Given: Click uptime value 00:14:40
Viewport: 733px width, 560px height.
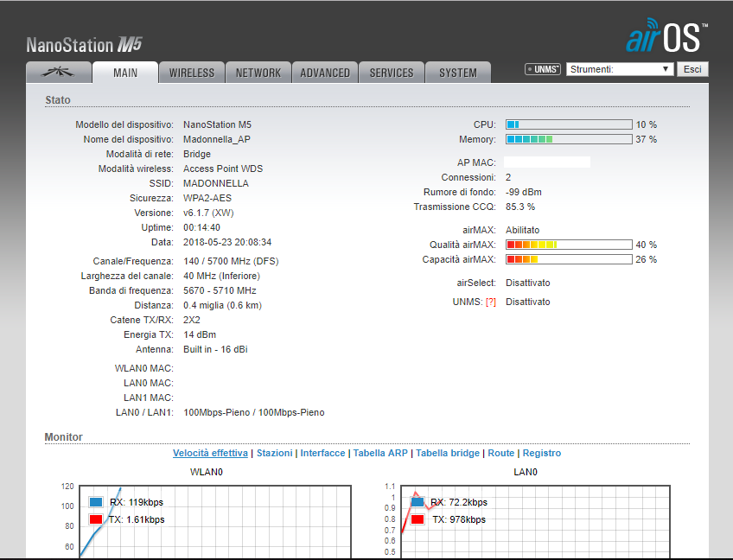Looking at the screenshot, I should 202,227.
